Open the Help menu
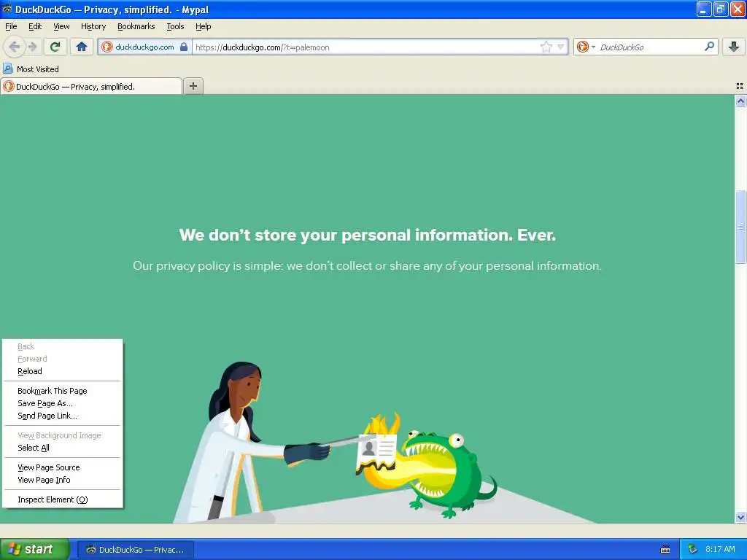747x560 pixels. tap(204, 26)
